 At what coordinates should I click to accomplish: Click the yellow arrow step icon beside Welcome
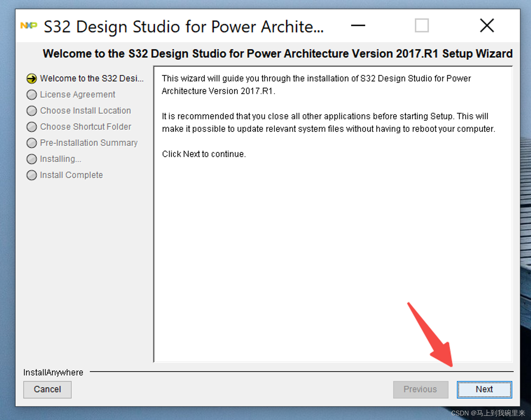pos(31,79)
